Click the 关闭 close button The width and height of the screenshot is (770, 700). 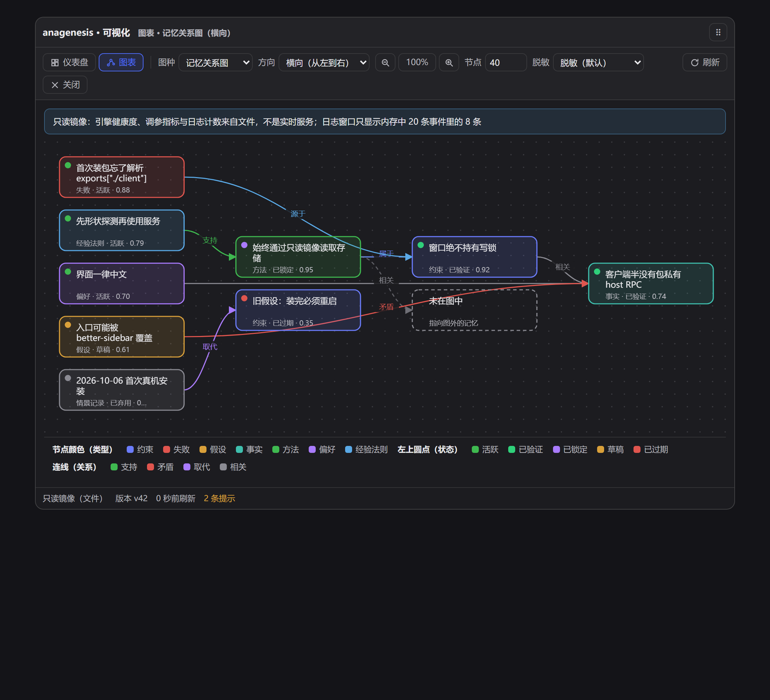(x=65, y=85)
